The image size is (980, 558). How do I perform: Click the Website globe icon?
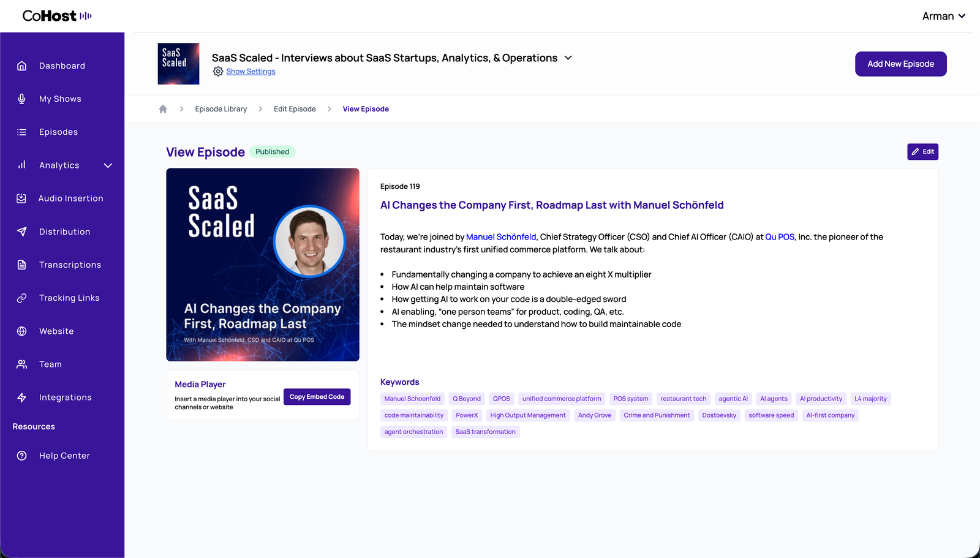pos(21,331)
